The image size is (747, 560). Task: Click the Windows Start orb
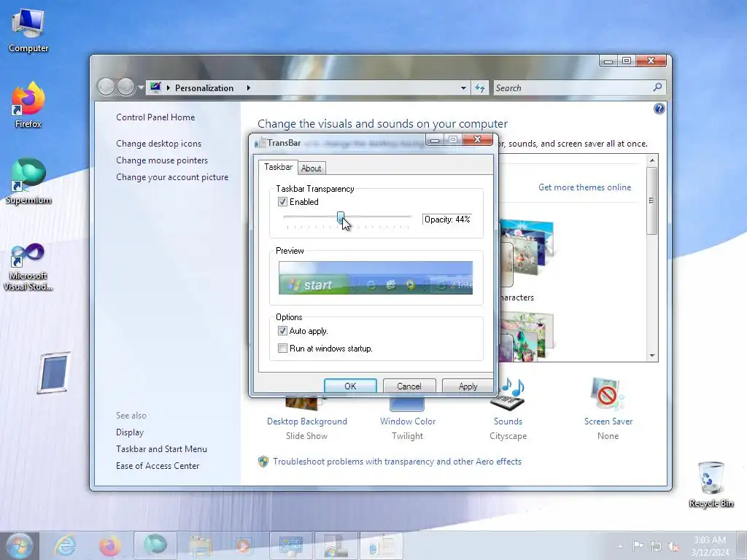click(20, 545)
